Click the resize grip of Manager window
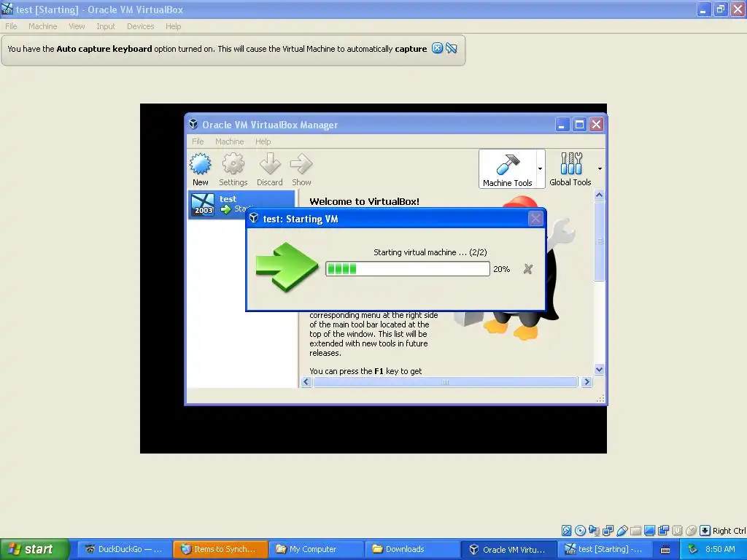The image size is (747, 560). [601, 399]
